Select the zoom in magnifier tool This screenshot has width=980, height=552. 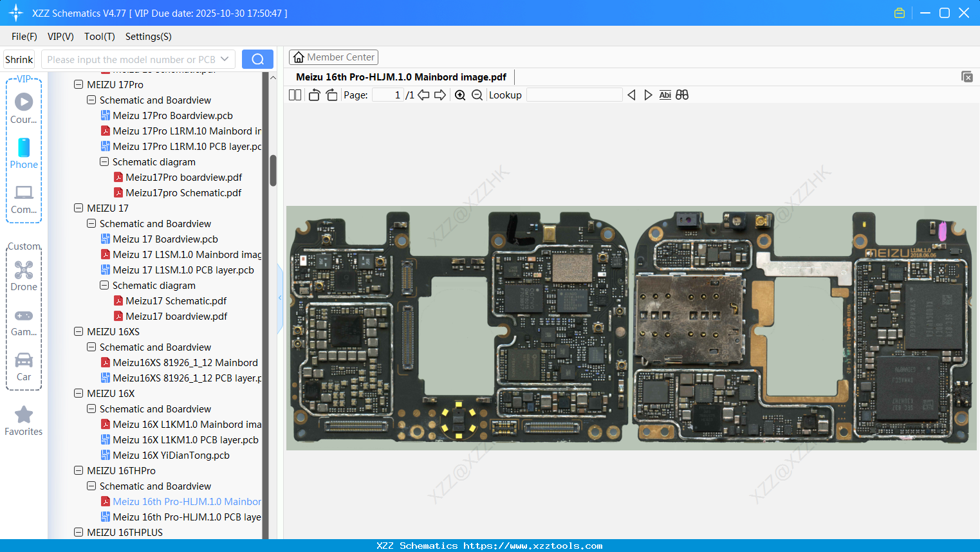pos(460,95)
